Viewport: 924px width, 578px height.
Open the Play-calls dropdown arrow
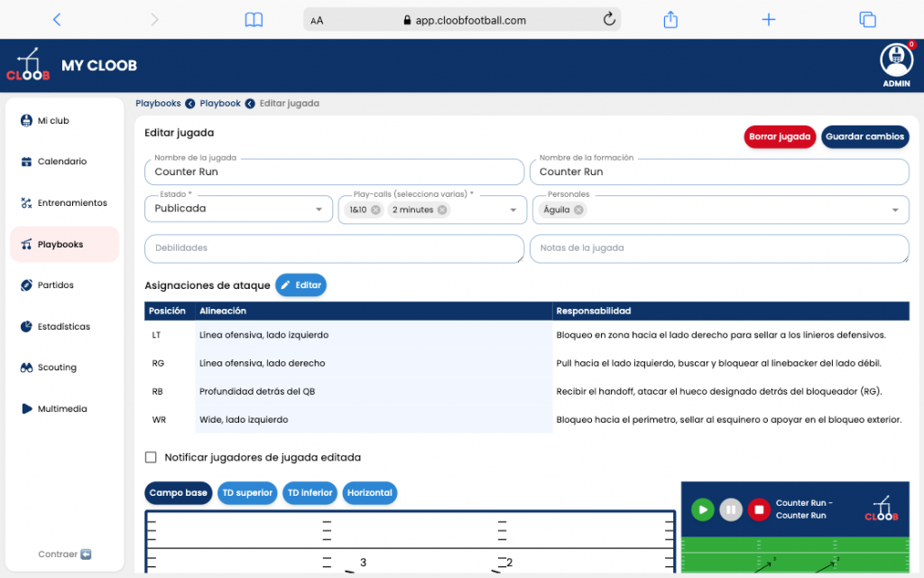[513, 210]
